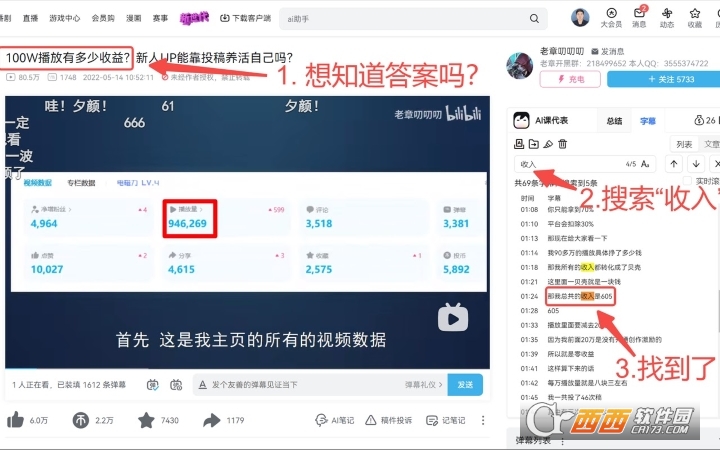This screenshot has width=720, height=450.
Task: Open the three-dots more menu below the video
Action: pos(483,420)
